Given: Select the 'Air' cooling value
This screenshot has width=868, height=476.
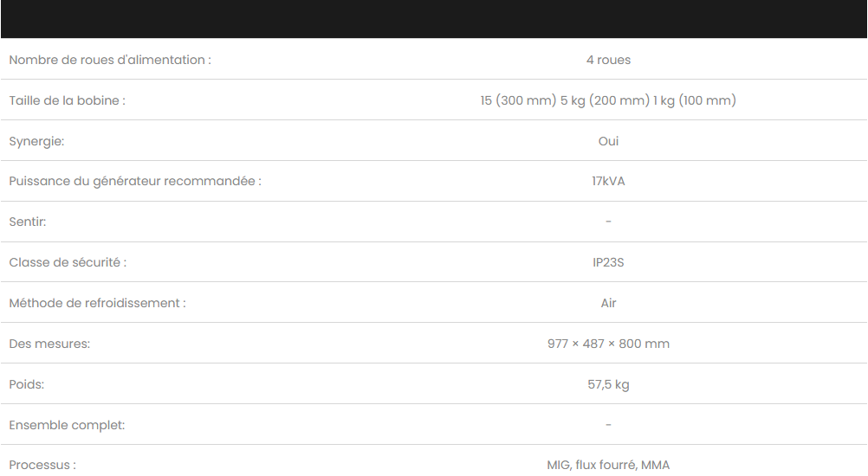Looking at the screenshot, I should (608, 303).
